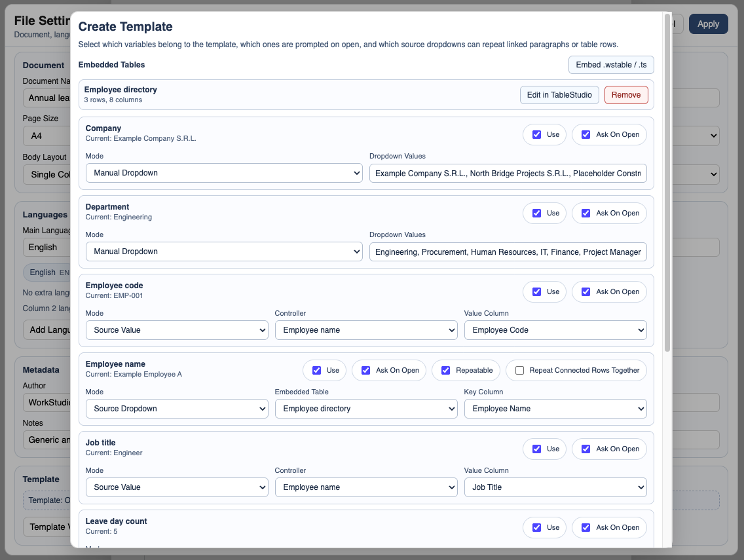Disable Repeatable for Employee name

click(x=445, y=370)
